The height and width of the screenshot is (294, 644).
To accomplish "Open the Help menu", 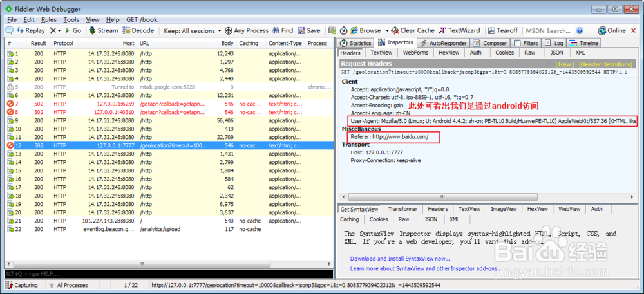I will coord(113,19).
